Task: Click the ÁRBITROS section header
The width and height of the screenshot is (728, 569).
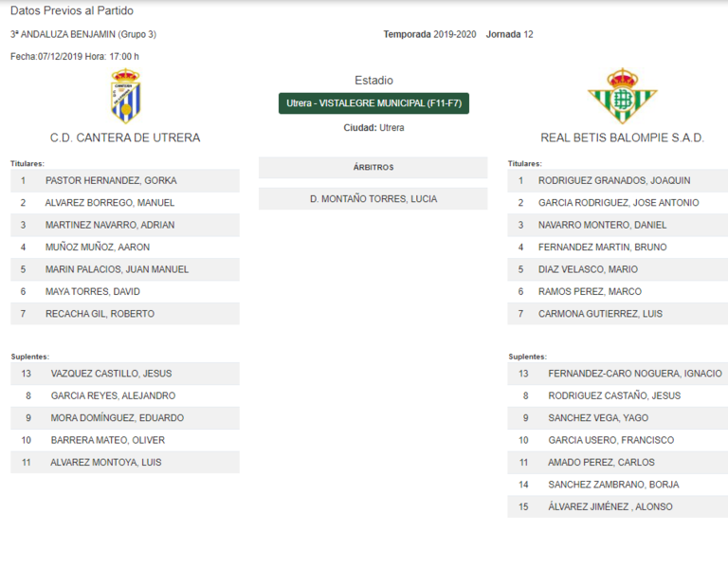Action: pos(373,167)
